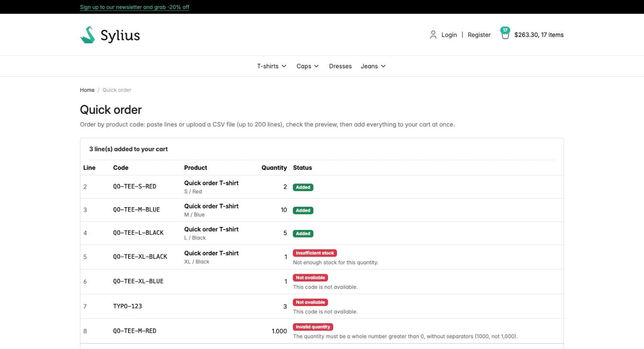Click the Register link
The width and height of the screenshot is (644, 349).
pos(479,35)
